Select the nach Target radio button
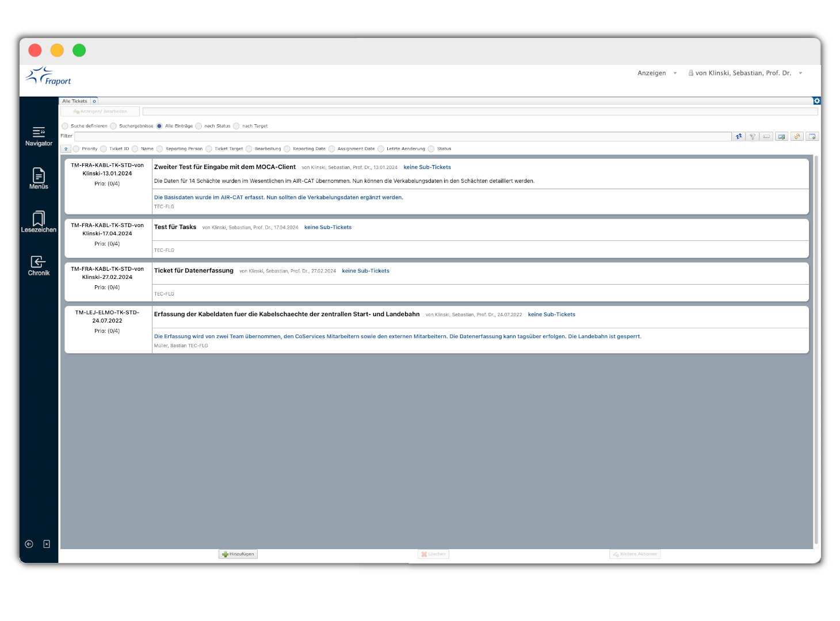This screenshot has width=840, height=621. click(x=236, y=126)
